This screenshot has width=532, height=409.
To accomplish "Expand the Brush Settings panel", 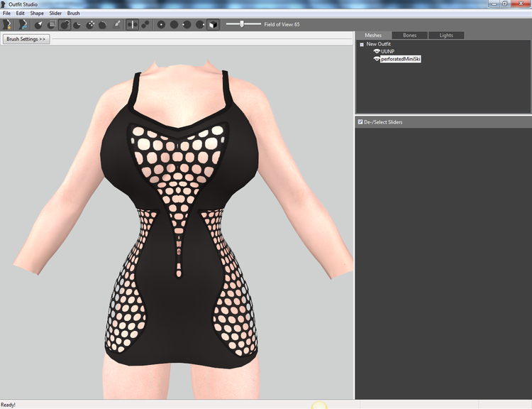I will [26, 39].
